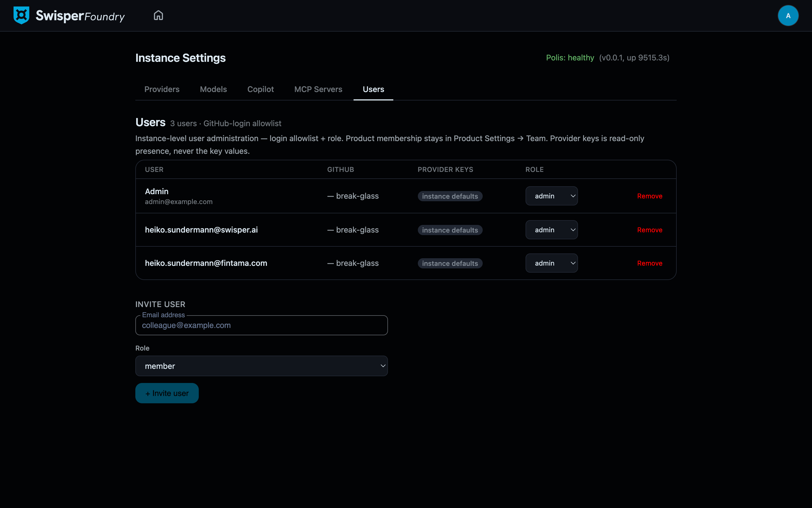
Task: Select the Users tab
Action: (x=373, y=89)
